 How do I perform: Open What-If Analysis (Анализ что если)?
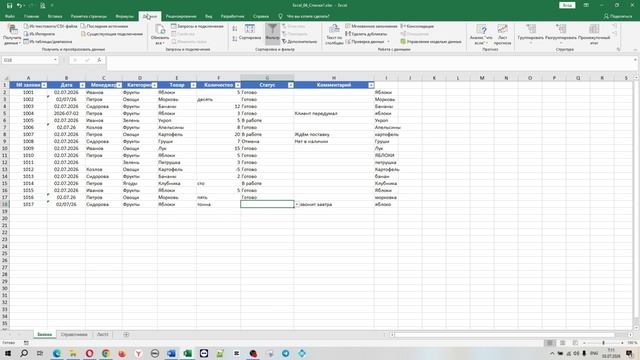[x=481, y=34]
